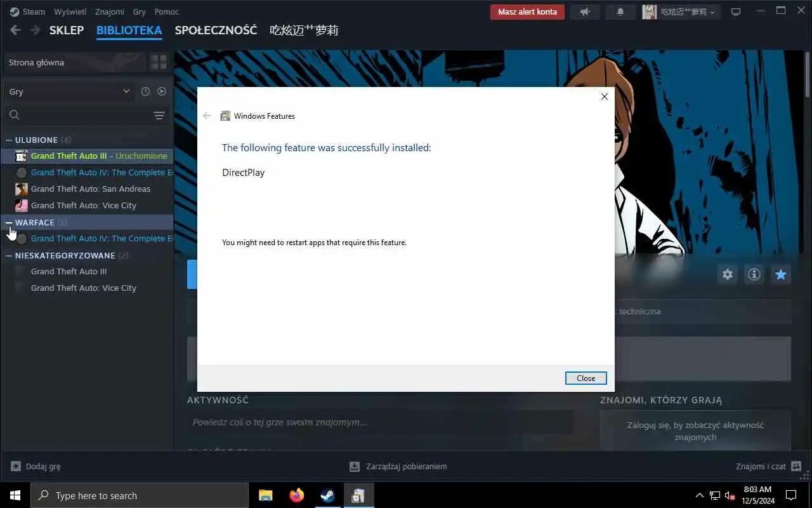Click Strona główna library home
This screenshot has width=812, height=508.
point(74,62)
